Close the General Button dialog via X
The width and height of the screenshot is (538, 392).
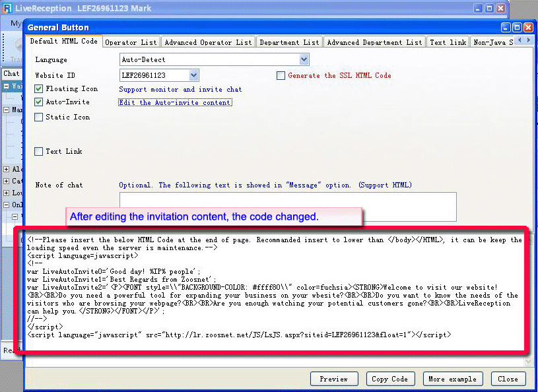528,28
